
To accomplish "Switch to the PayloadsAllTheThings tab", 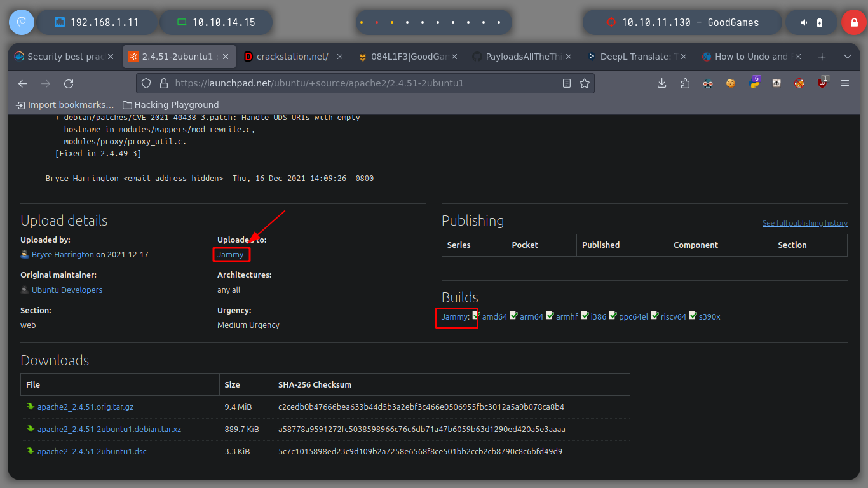I will click(x=522, y=57).
